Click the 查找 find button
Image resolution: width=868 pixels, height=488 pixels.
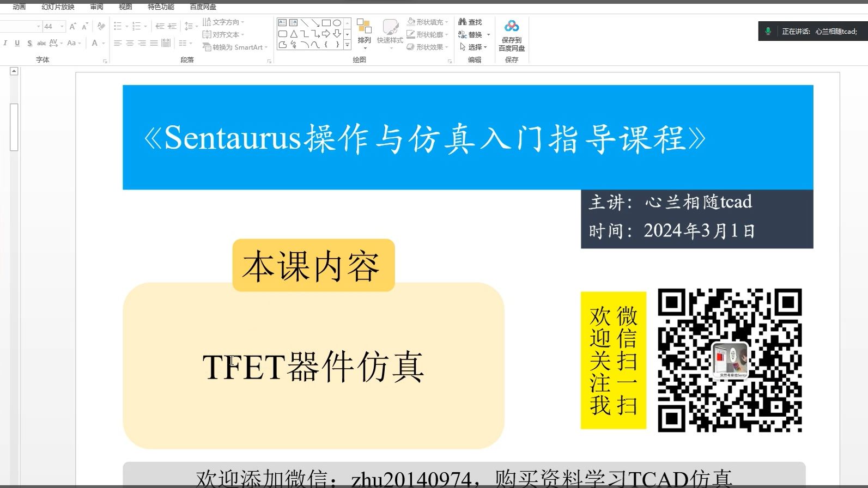pos(470,22)
